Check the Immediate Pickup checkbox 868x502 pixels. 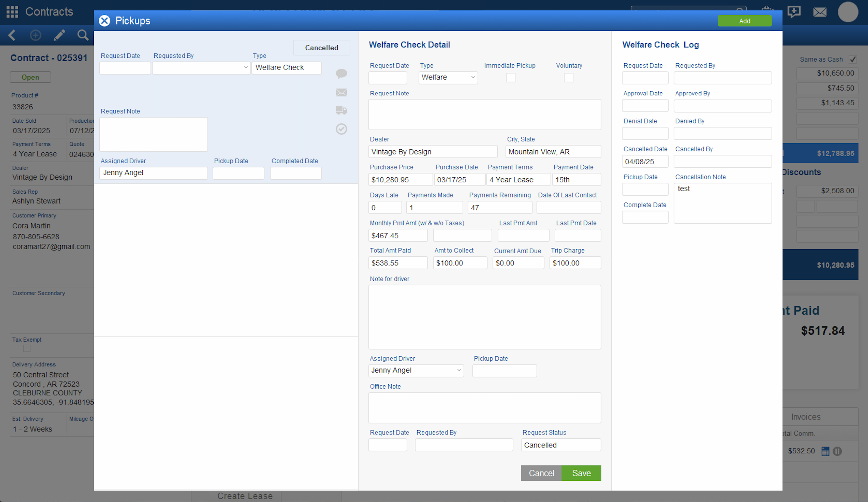tap(511, 78)
